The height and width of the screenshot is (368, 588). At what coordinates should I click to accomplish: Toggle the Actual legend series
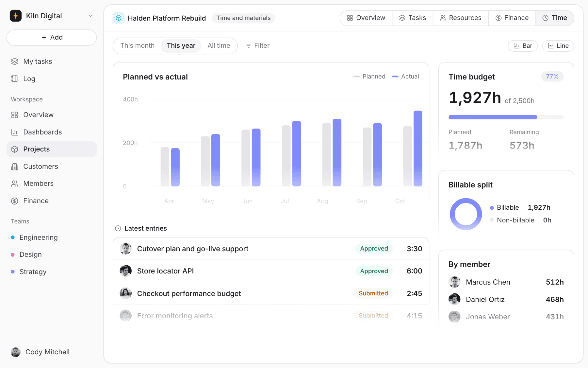pyautogui.click(x=405, y=77)
